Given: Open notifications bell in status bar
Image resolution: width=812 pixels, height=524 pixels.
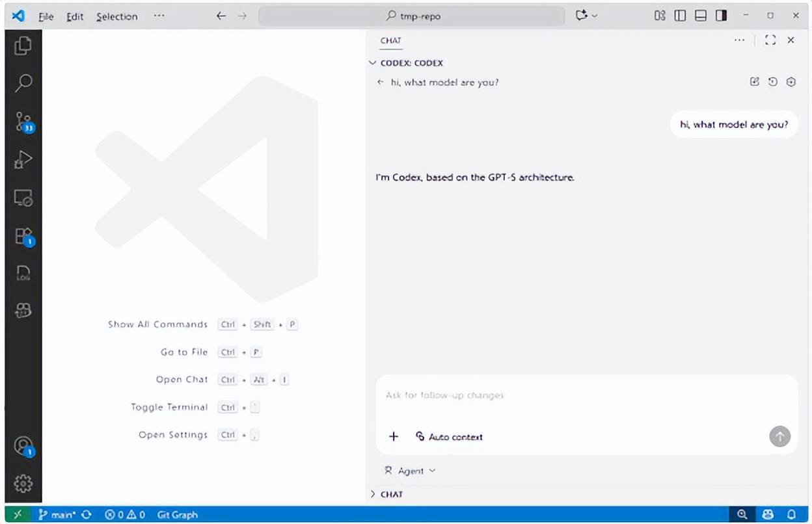Looking at the screenshot, I should (x=792, y=514).
